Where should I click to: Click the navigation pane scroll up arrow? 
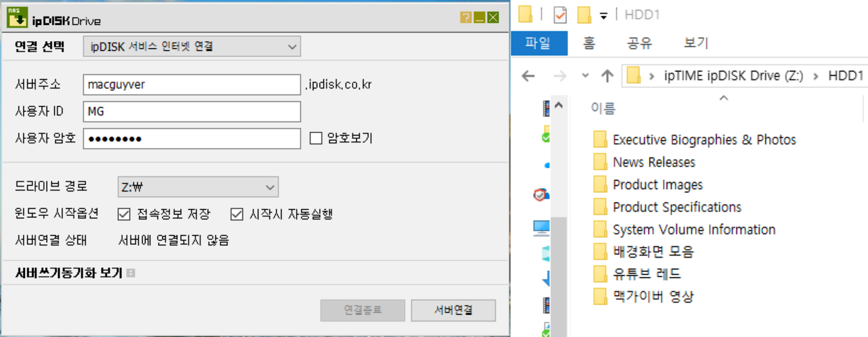click(x=559, y=106)
